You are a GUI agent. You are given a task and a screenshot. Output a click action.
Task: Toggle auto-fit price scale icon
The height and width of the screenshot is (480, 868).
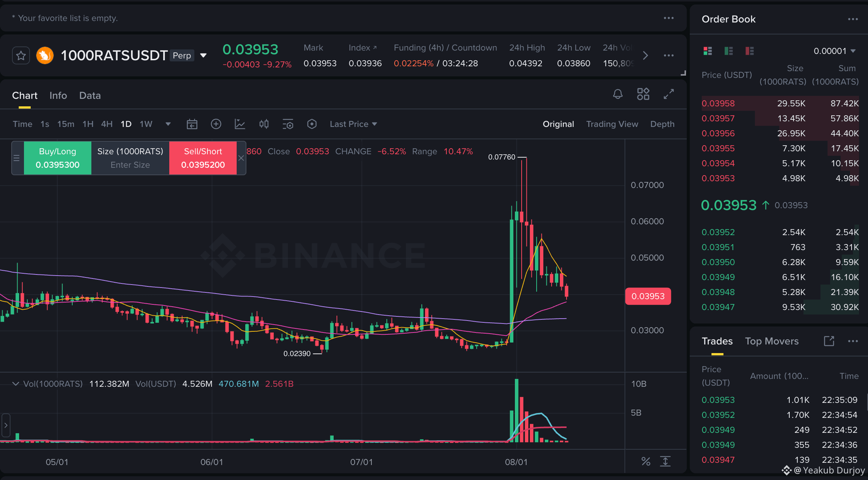(x=665, y=461)
